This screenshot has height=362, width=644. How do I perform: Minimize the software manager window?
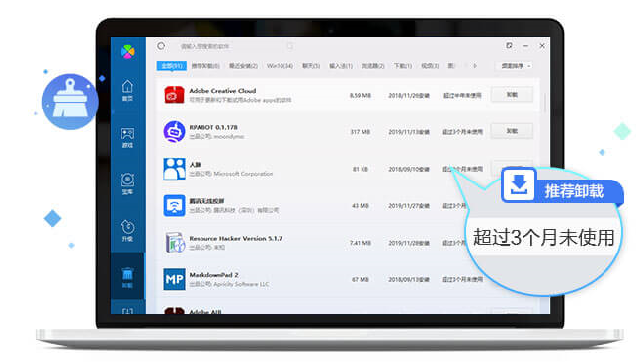pos(525,46)
